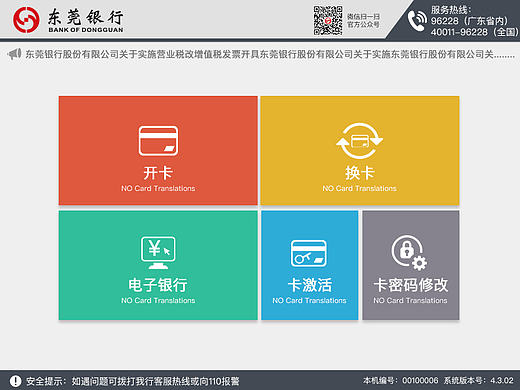Click the 东莞银行 name text
Viewport: 520px width, 390px height.
tap(86, 17)
